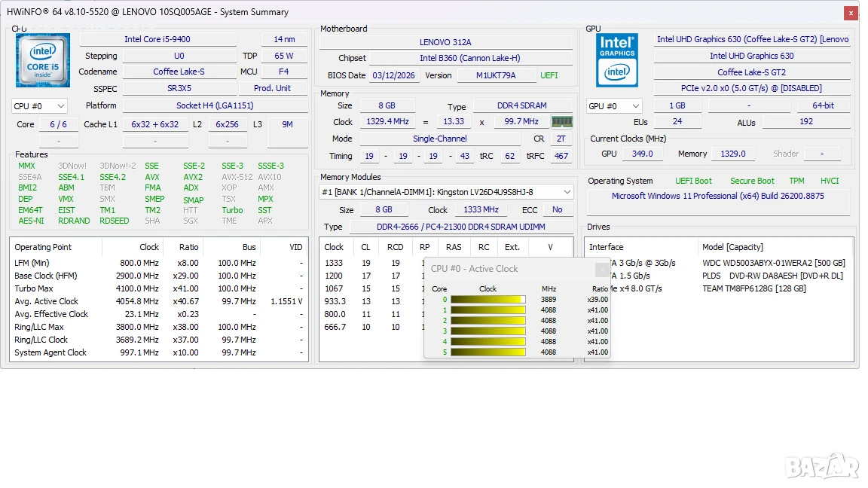Viewport: 868px width, 488px height.
Task: Click the tRFC 467 timing value
Action: [561, 156]
